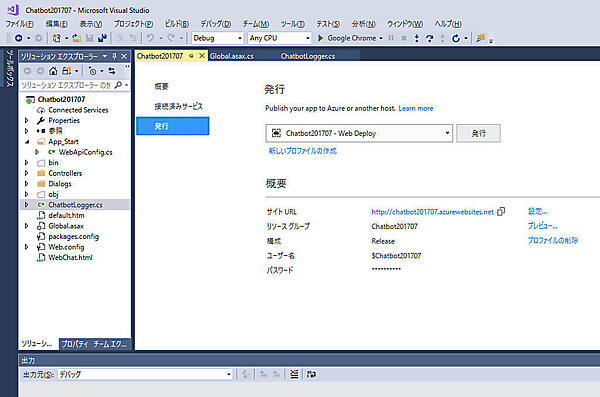The image size is (600, 397).
Task: Open the Google Chrome browser target dropdown
Action: [x=381, y=38]
